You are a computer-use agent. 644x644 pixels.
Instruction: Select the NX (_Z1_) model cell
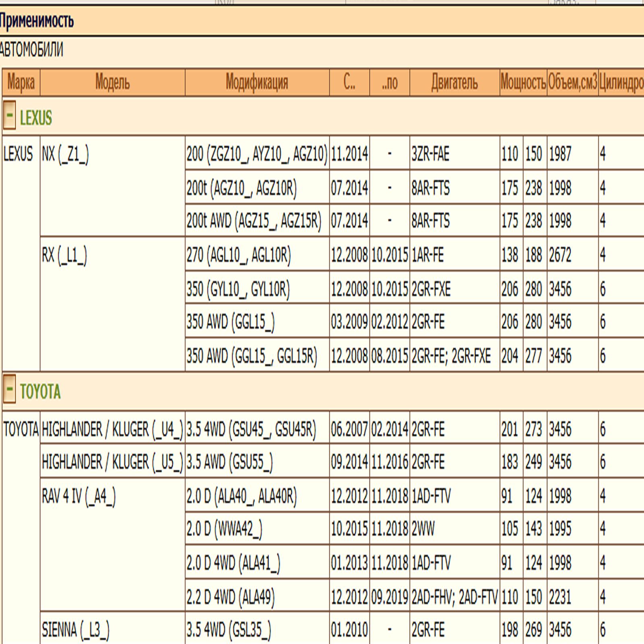65,154
